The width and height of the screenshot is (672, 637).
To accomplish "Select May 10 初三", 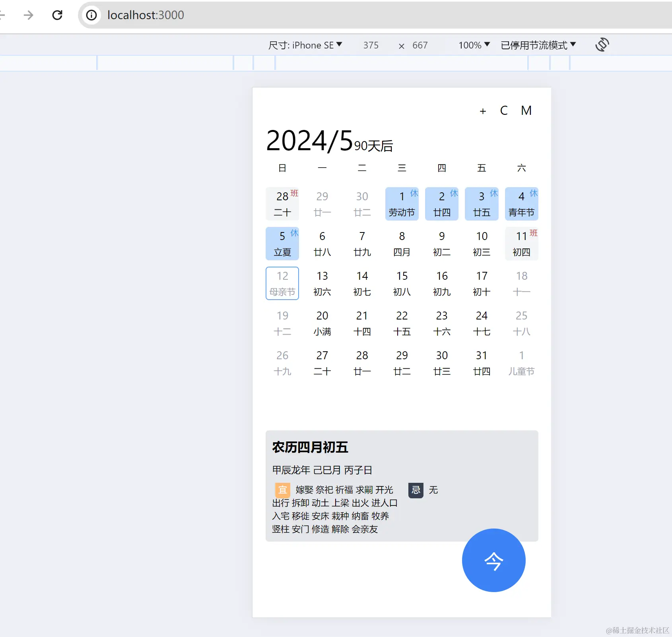I will coord(482,244).
